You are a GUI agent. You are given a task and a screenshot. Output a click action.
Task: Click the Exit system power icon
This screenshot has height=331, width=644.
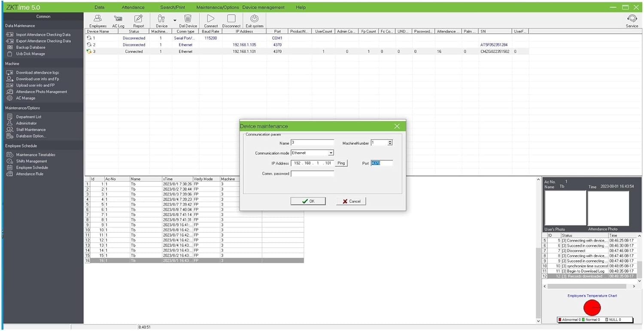[x=254, y=19]
